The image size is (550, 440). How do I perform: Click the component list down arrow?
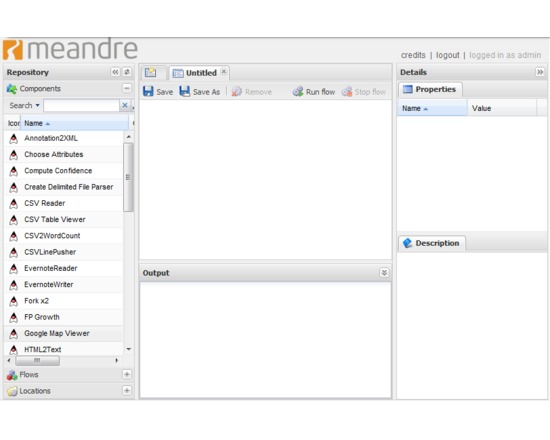129,349
